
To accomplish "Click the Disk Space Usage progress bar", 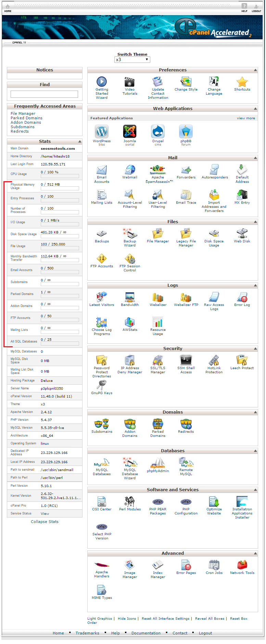I will click(60, 236).
